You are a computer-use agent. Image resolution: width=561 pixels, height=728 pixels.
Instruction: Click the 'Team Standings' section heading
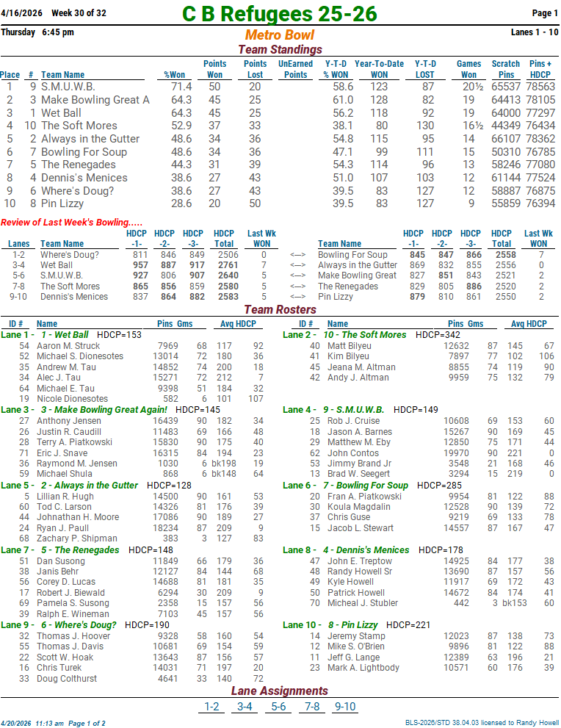[280, 49]
